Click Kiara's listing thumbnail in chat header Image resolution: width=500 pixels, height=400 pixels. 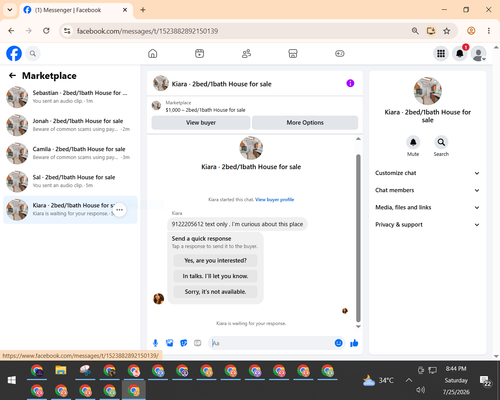[161, 83]
